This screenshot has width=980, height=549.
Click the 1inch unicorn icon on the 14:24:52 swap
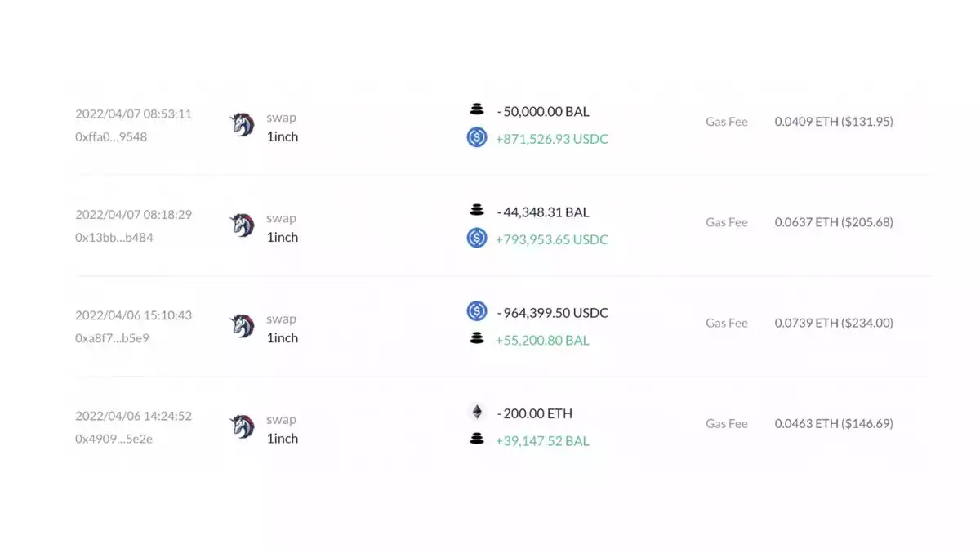click(x=242, y=426)
